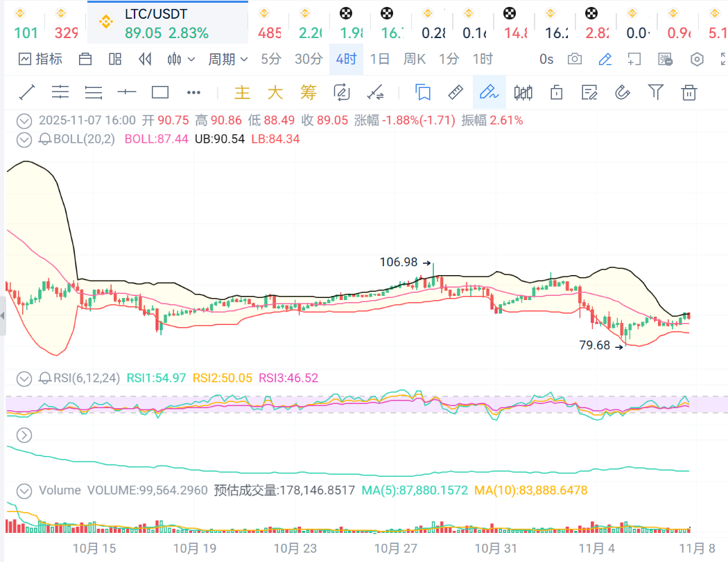Delete drawings with the trash icon
Viewport: 728px width, 562px height.
688,92
